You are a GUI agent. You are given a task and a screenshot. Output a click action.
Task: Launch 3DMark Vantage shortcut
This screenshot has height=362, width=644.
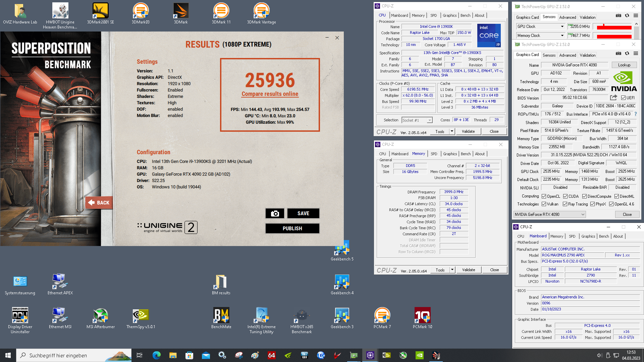pyautogui.click(x=262, y=14)
